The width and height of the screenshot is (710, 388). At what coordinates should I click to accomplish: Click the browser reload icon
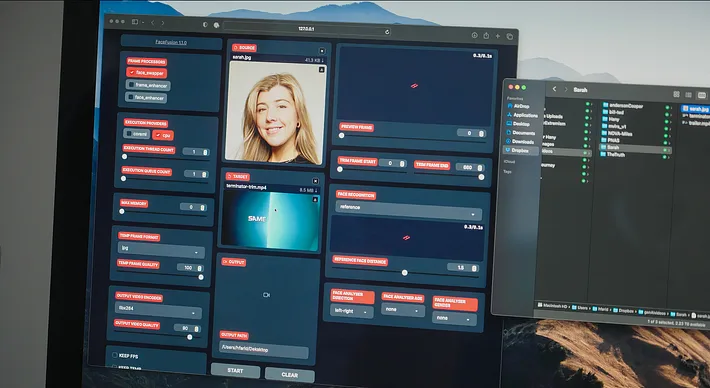point(387,32)
